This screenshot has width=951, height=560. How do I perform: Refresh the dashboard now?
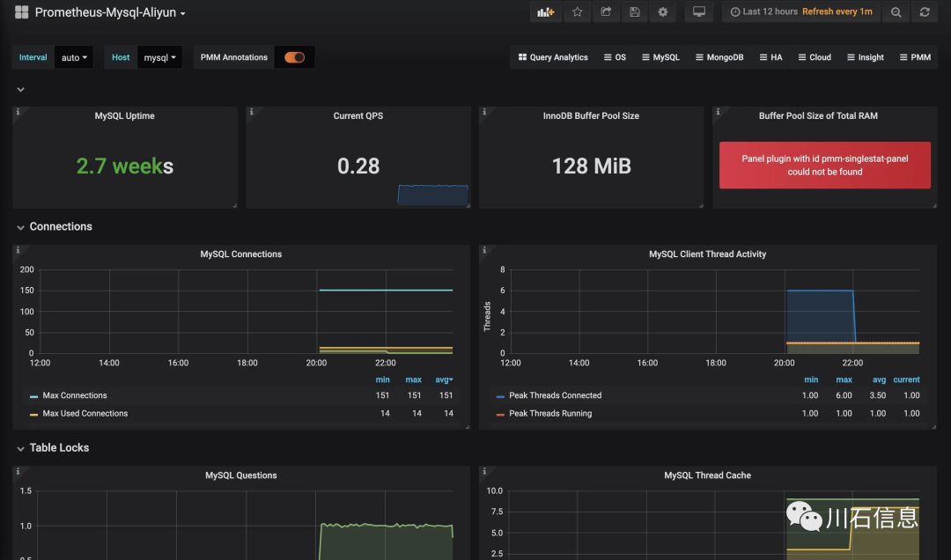click(x=925, y=11)
